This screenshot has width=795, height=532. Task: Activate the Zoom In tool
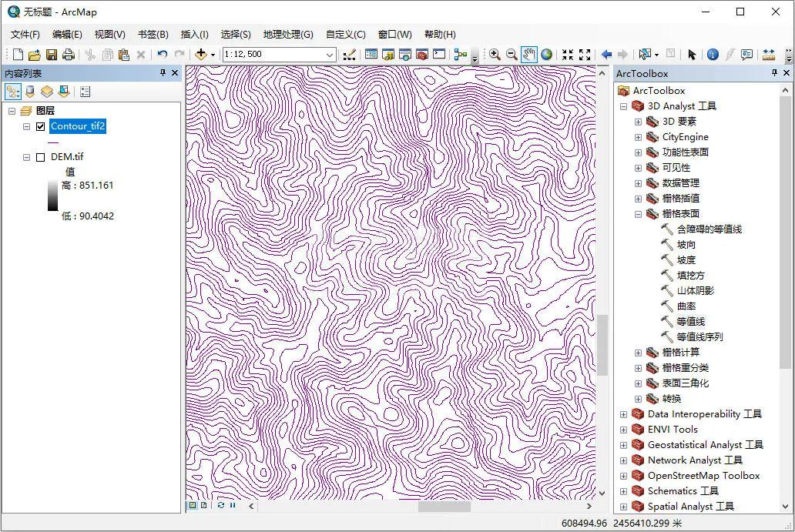click(496, 54)
